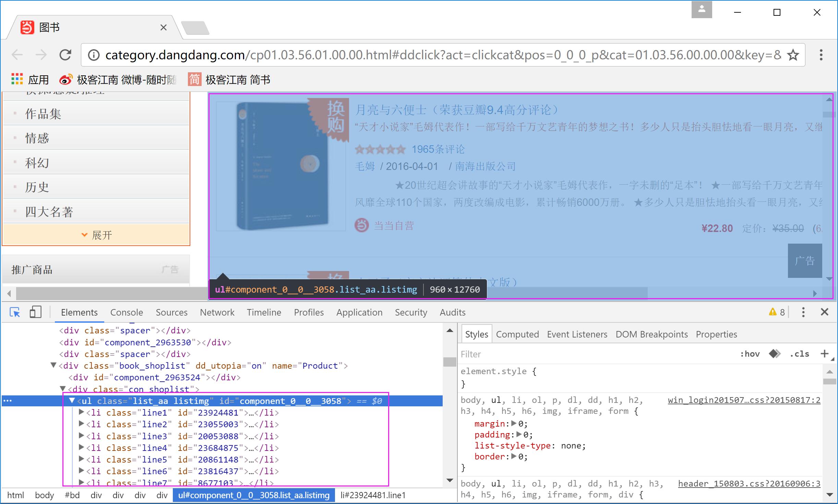Click the page horizontal scrollbar thumb
This screenshot has width=838, height=504.
pyautogui.click(x=332, y=294)
